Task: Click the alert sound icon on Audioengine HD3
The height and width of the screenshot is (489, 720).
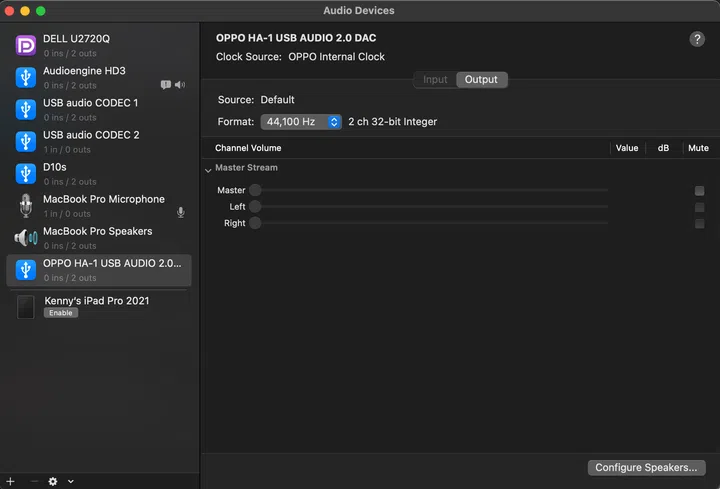Action: [166, 84]
